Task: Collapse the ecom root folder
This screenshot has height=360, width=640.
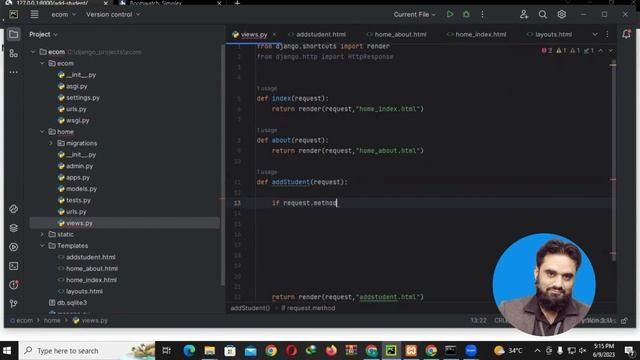Action: pos(33,52)
